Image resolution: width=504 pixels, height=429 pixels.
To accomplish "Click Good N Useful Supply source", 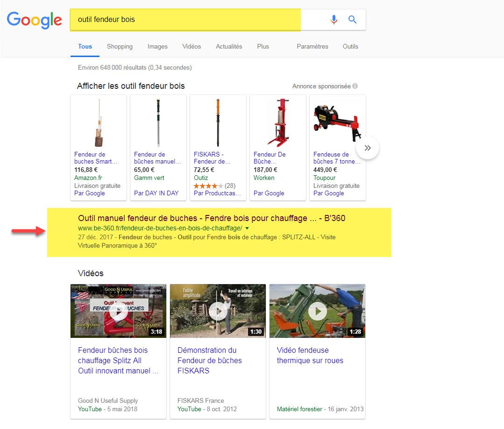I will point(108,400).
